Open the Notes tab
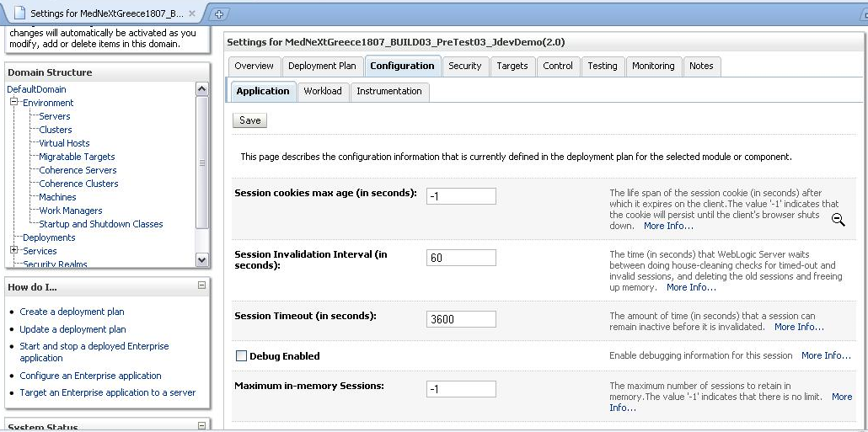 (701, 66)
